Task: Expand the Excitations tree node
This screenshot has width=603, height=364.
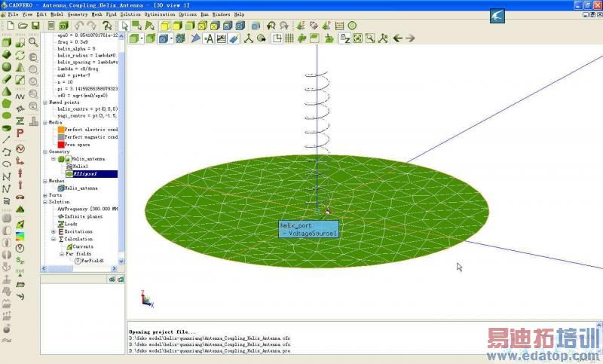Action: (x=54, y=231)
